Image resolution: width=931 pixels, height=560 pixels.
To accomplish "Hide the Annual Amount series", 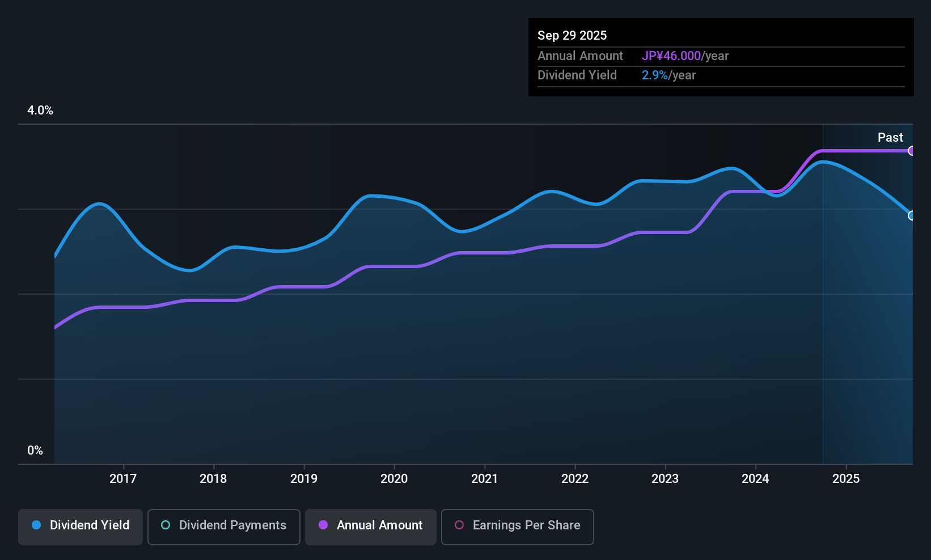I will [379, 525].
